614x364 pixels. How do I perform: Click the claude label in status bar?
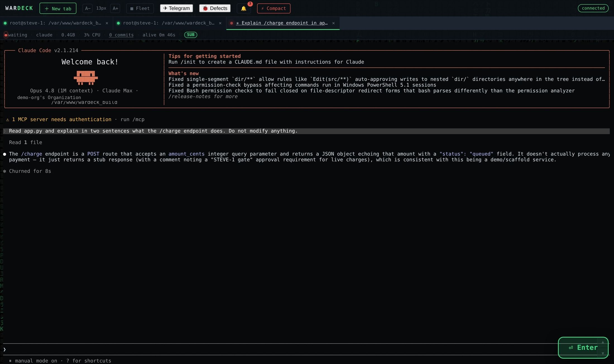pyautogui.click(x=44, y=35)
